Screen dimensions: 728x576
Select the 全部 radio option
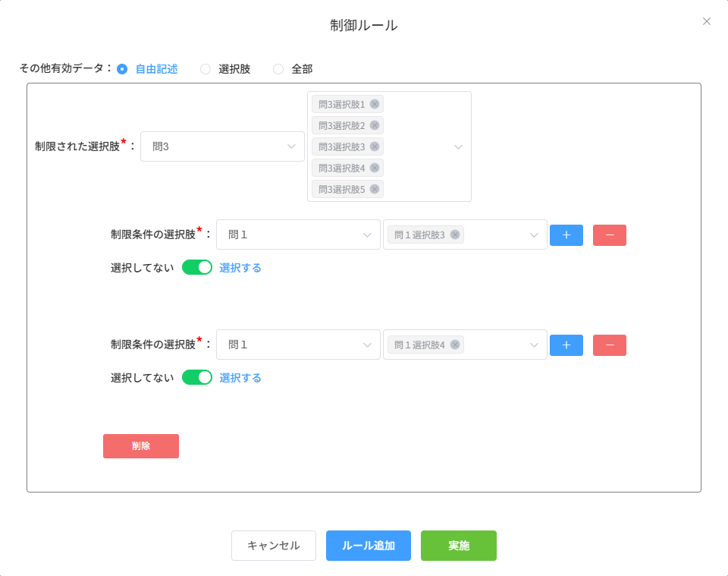pos(278,69)
